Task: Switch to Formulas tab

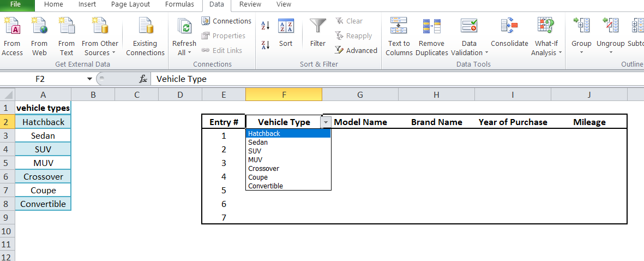Action: [179, 4]
